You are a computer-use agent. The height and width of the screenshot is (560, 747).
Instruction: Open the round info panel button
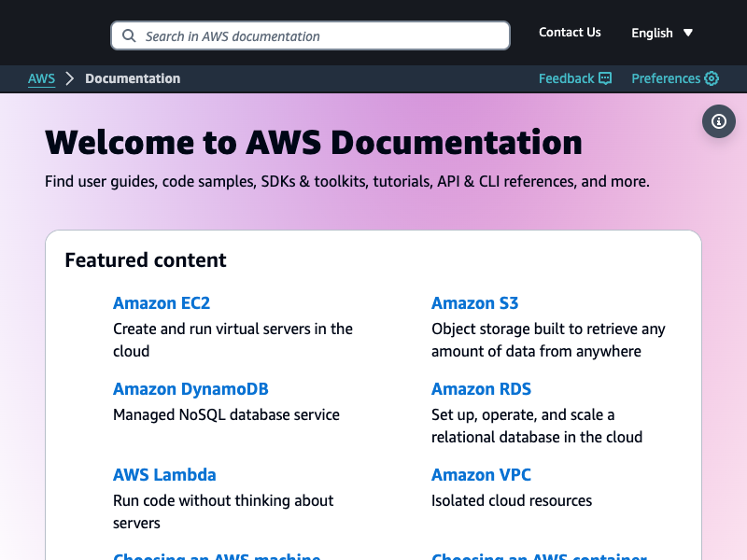point(718,121)
